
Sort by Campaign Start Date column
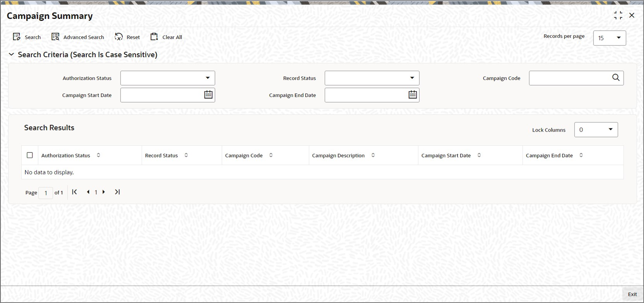point(479,155)
